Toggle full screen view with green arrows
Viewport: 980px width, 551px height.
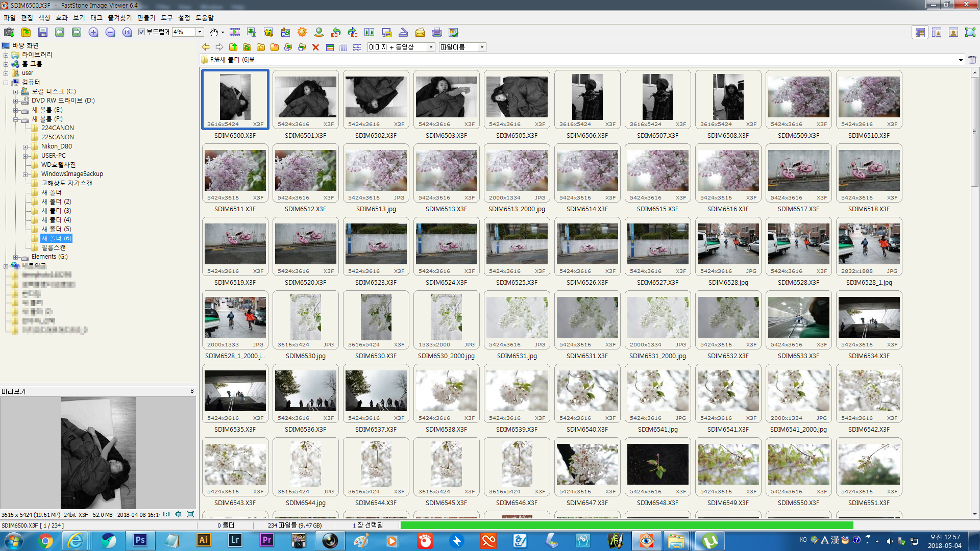click(x=970, y=32)
